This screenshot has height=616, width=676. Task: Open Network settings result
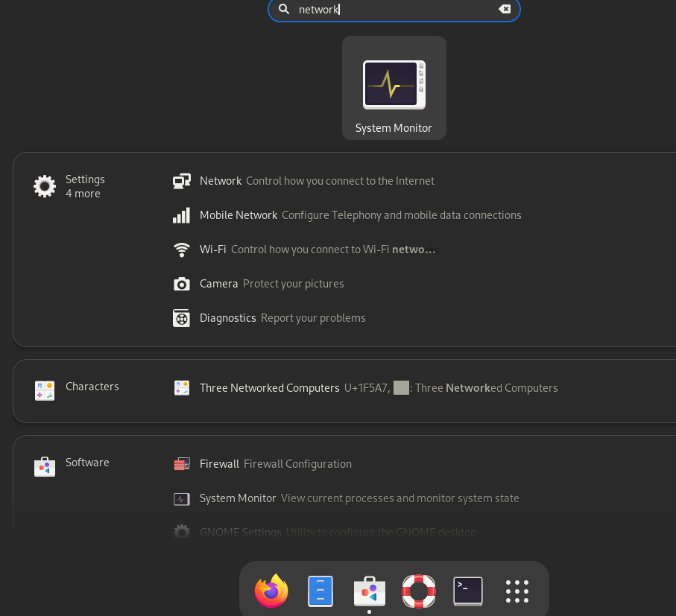click(x=317, y=181)
